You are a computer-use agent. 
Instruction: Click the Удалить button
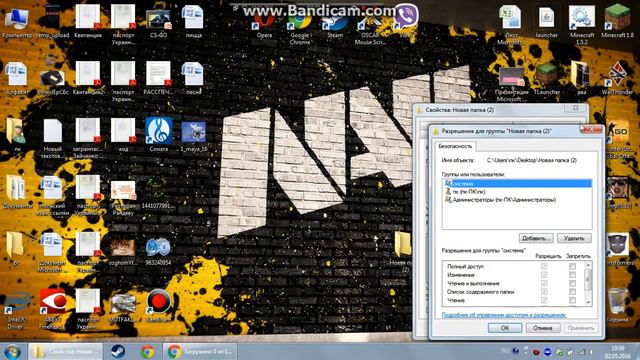(x=574, y=238)
